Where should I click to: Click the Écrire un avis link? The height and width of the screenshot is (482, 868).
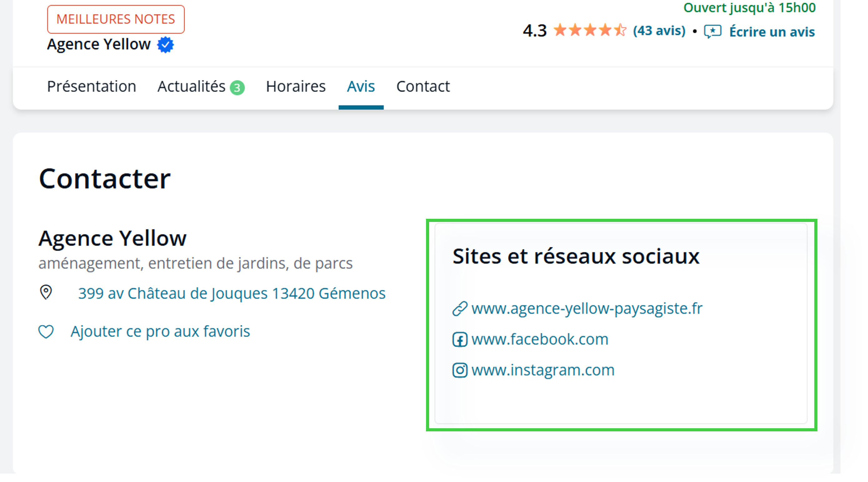click(772, 32)
